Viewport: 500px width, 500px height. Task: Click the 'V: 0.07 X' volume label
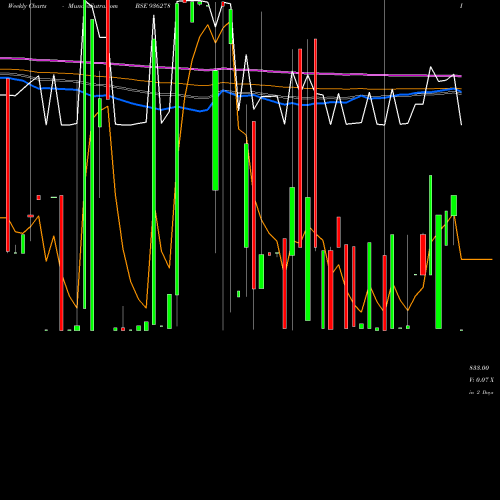click(x=481, y=380)
